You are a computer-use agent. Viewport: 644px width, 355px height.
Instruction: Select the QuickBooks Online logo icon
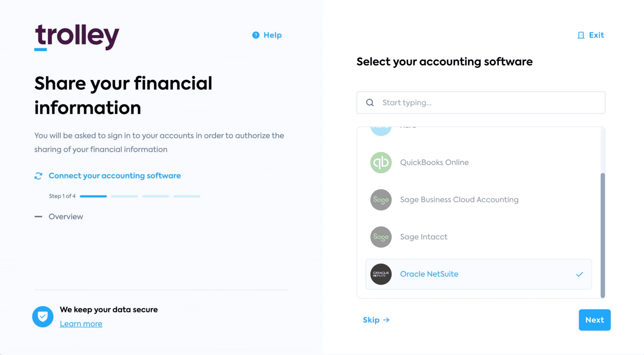click(x=381, y=163)
